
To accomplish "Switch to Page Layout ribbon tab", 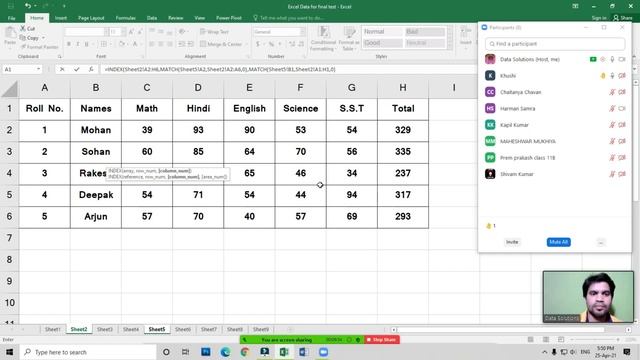I will [91, 18].
